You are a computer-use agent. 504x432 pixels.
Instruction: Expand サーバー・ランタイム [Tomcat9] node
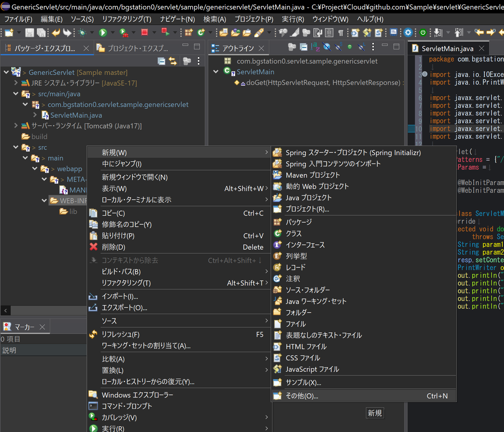click(x=16, y=126)
